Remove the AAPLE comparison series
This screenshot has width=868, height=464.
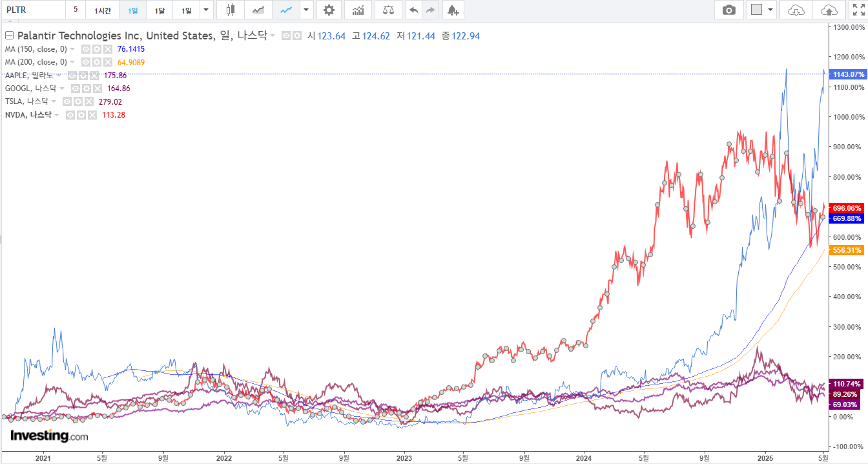(94, 76)
